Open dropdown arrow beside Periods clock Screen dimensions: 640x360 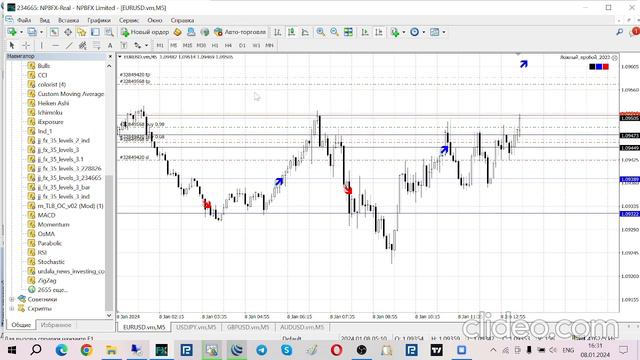tap(424, 32)
